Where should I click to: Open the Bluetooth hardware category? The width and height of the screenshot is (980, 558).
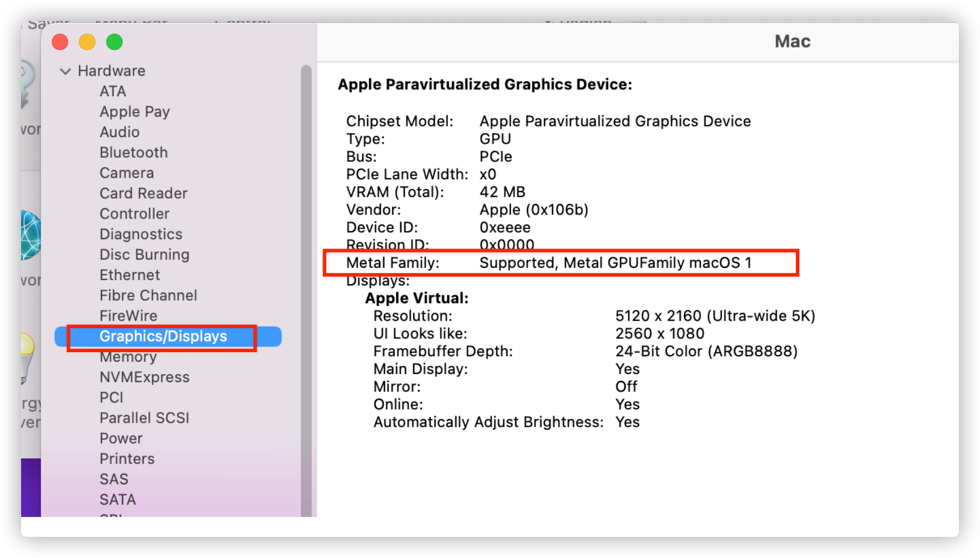pyautogui.click(x=133, y=152)
